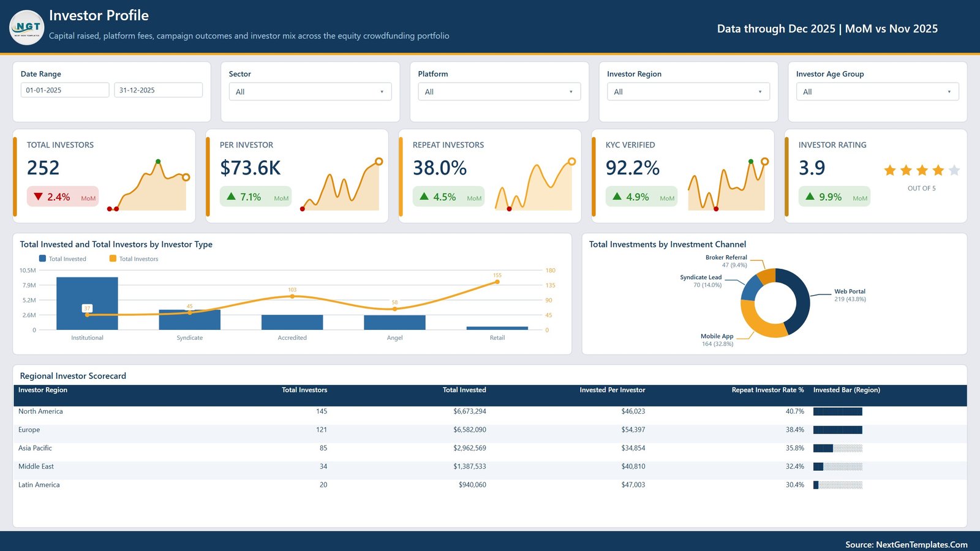The height and width of the screenshot is (551, 980).
Task: Click the Asia Pacific row label
Action: coord(35,448)
